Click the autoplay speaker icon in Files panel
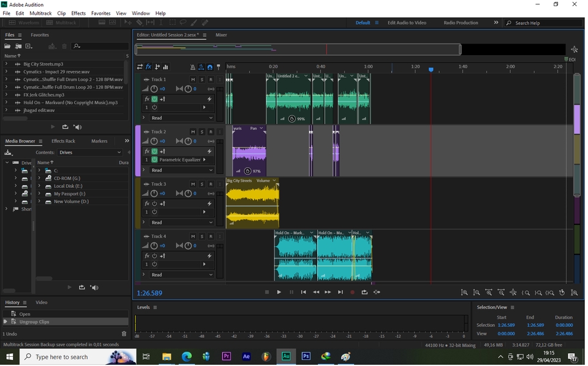 (x=78, y=127)
